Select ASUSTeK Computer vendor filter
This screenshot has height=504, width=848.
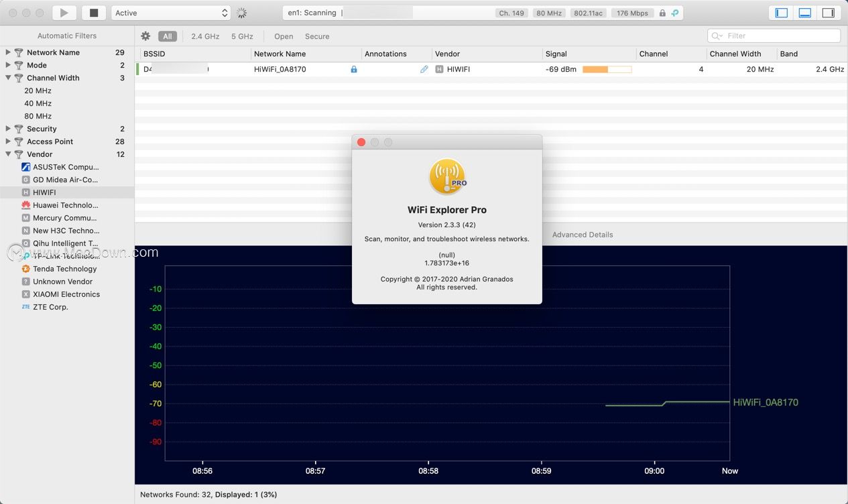pos(66,167)
